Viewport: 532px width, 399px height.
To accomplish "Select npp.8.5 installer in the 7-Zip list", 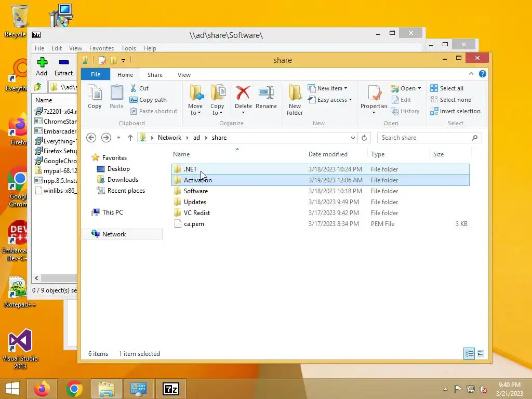I will (56, 180).
